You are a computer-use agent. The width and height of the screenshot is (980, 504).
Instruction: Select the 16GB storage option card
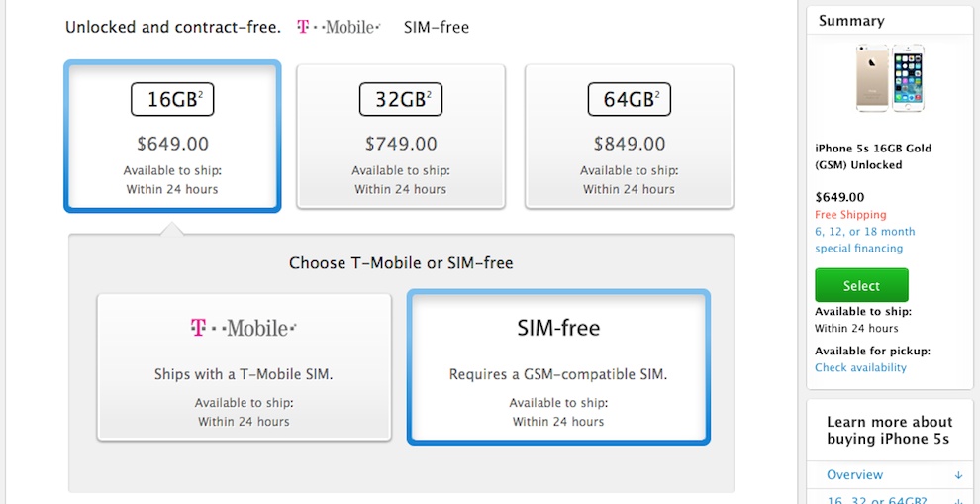(172, 137)
